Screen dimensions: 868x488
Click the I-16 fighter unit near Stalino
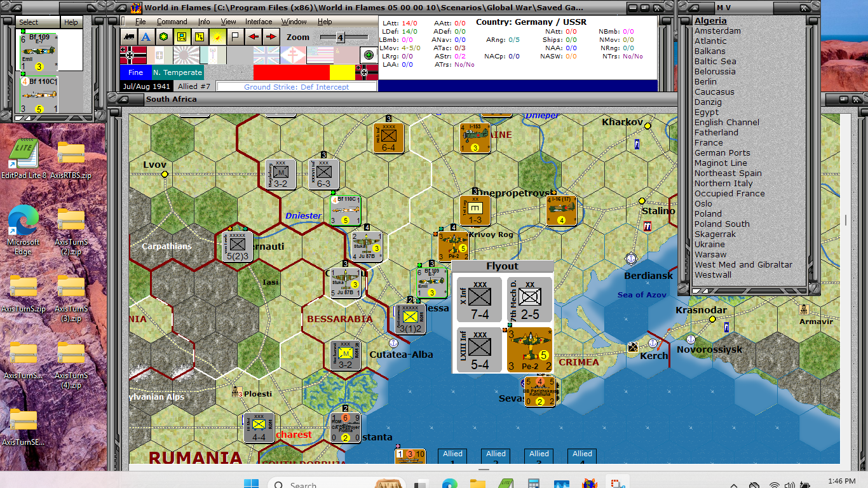click(x=562, y=210)
